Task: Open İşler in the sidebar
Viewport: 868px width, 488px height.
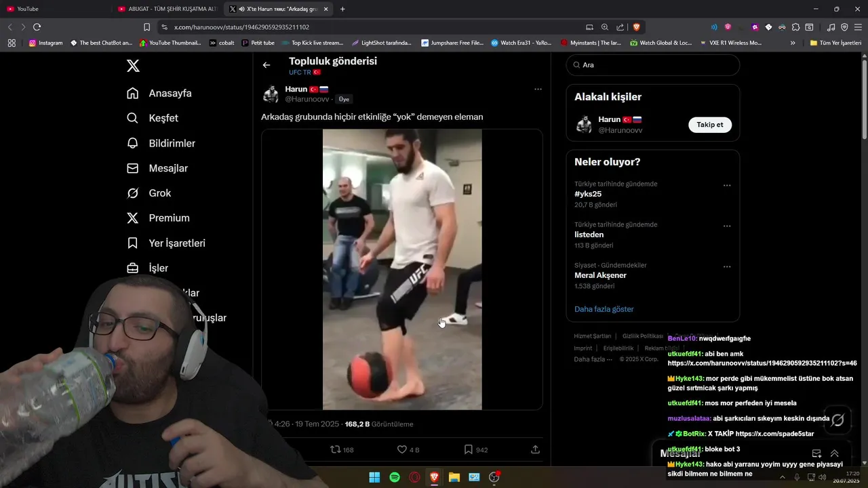Action: click(147, 268)
